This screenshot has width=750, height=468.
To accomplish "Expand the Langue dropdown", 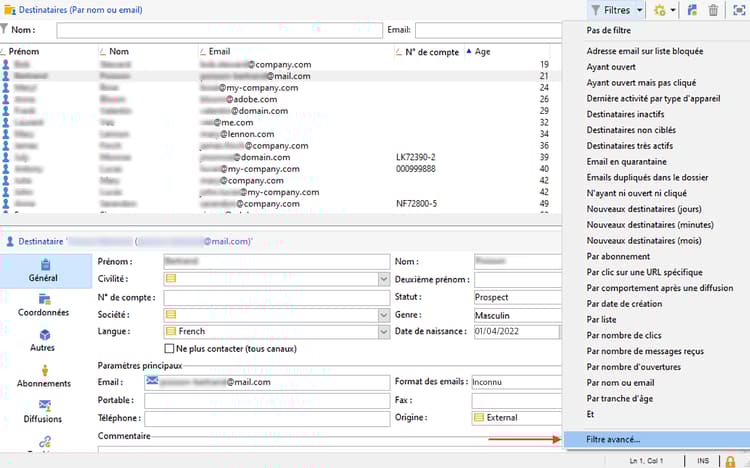I will point(384,332).
